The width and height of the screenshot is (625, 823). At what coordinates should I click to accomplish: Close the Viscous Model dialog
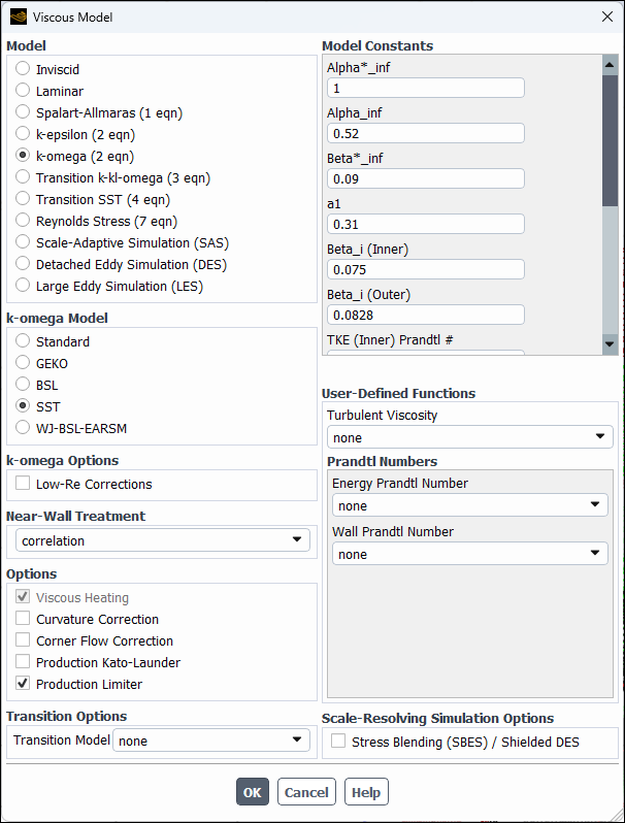(607, 17)
